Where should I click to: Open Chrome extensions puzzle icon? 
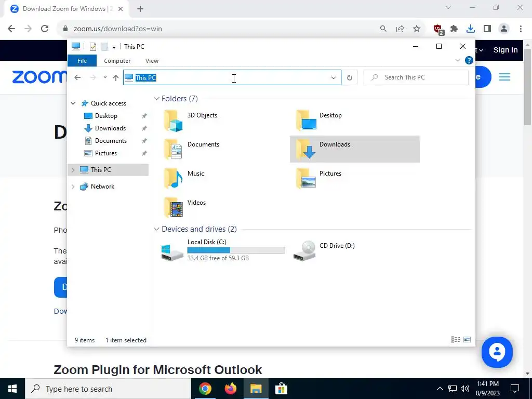[x=454, y=29]
